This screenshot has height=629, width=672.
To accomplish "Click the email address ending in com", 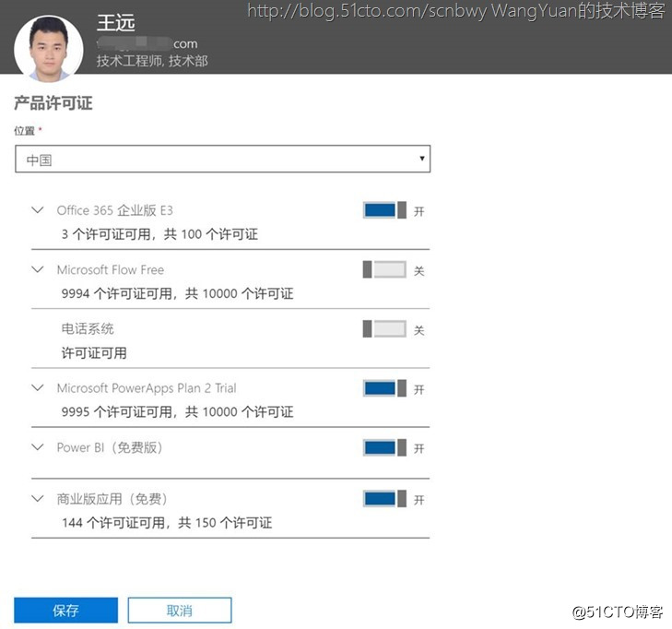I will pos(147,43).
